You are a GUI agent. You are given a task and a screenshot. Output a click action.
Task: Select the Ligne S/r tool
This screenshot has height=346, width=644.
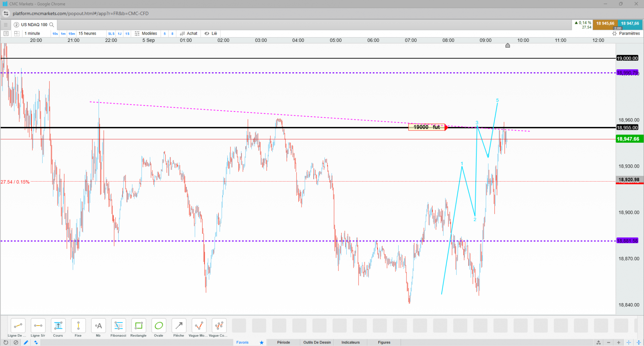(x=38, y=326)
